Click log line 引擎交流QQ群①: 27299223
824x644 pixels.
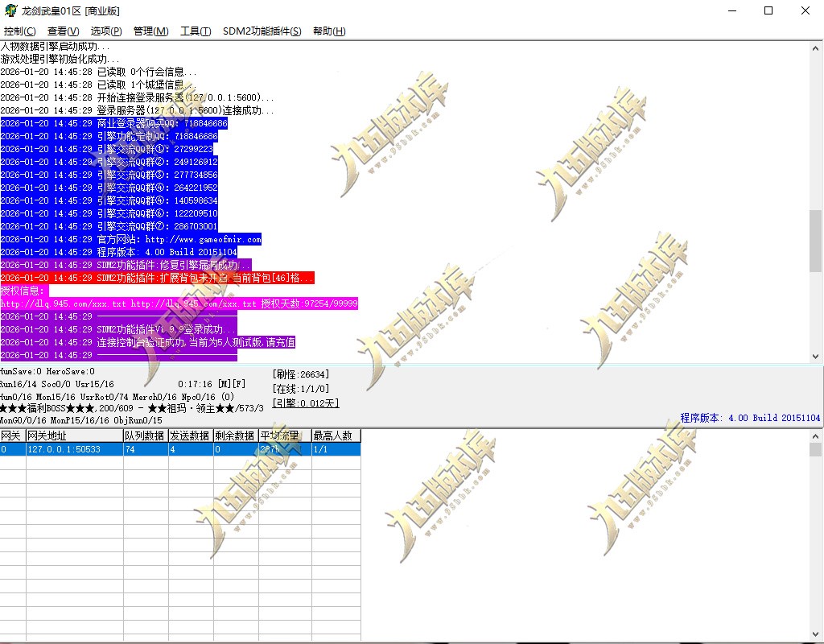[x=107, y=149]
